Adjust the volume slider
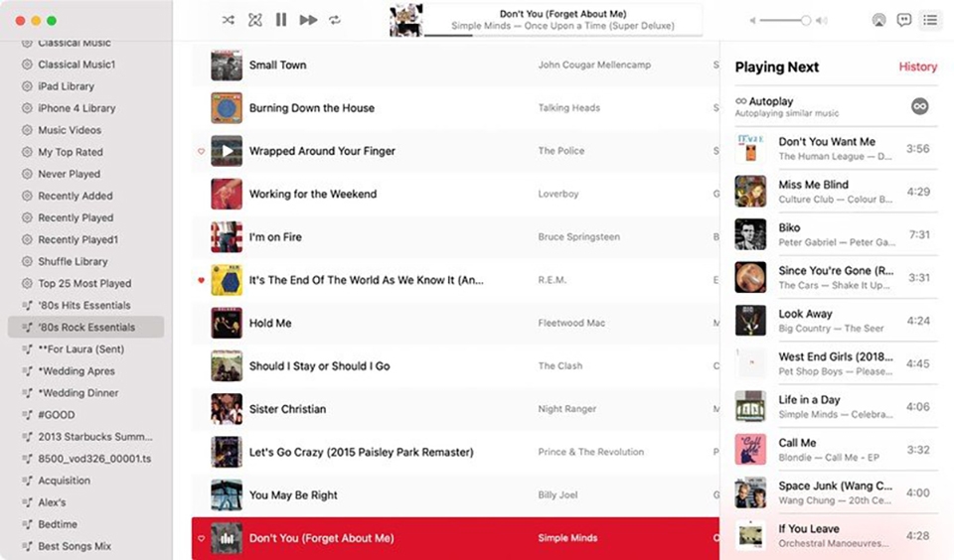954x560 pixels. [x=785, y=20]
